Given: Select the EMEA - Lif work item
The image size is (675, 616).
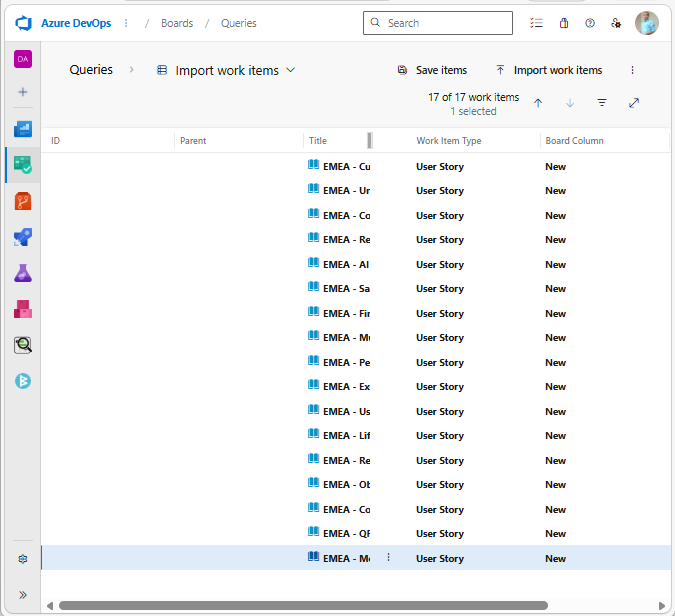Looking at the screenshot, I should point(356,436).
